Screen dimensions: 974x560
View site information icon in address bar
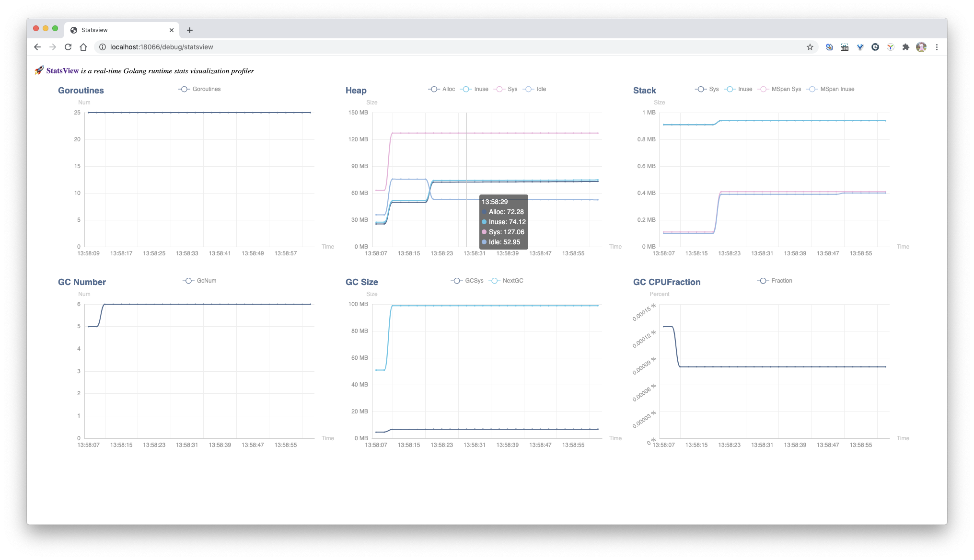tap(102, 47)
